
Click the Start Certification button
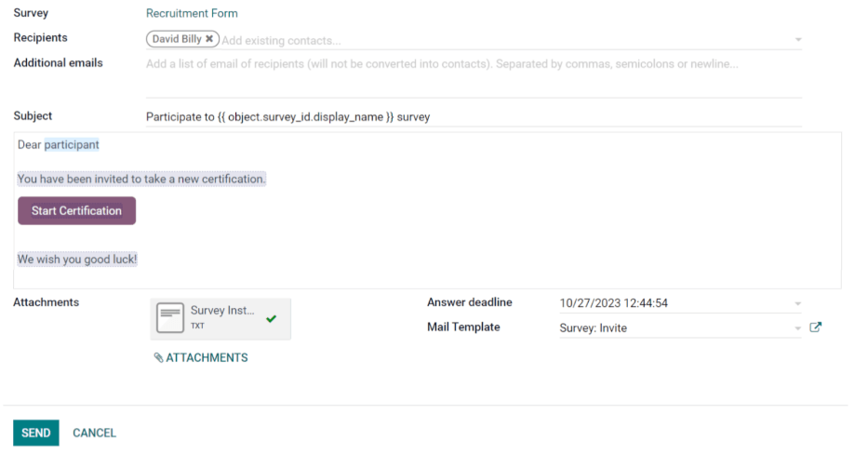click(x=76, y=210)
